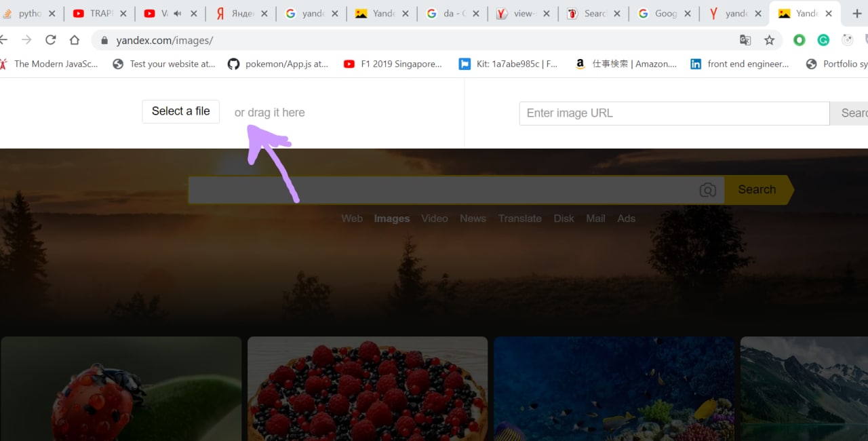Open the Disk link
This screenshot has height=441, width=868.
point(564,218)
